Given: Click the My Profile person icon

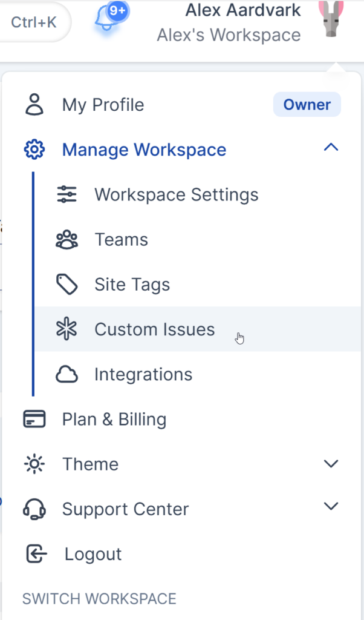Looking at the screenshot, I should 34,104.
